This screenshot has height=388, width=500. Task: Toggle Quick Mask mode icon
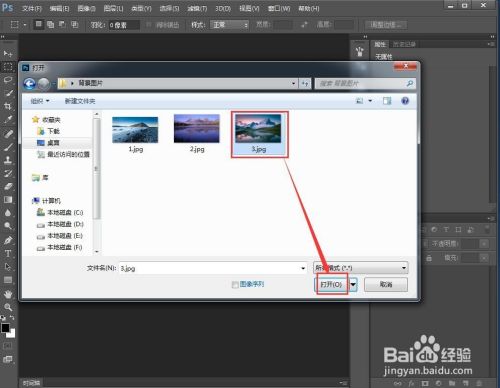[8, 346]
